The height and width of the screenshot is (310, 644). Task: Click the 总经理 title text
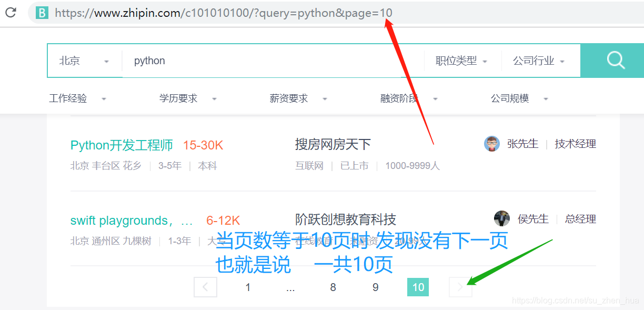pyautogui.click(x=580, y=219)
